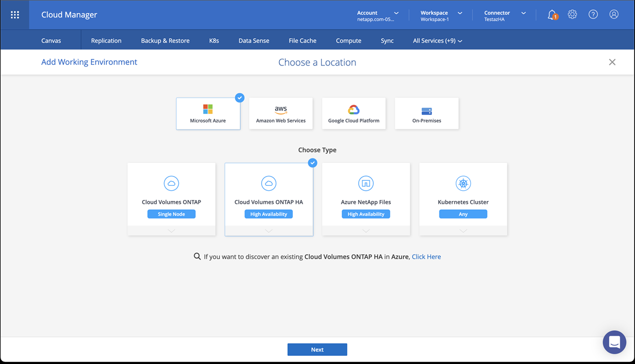Click the AWS logo icon

tap(281, 110)
